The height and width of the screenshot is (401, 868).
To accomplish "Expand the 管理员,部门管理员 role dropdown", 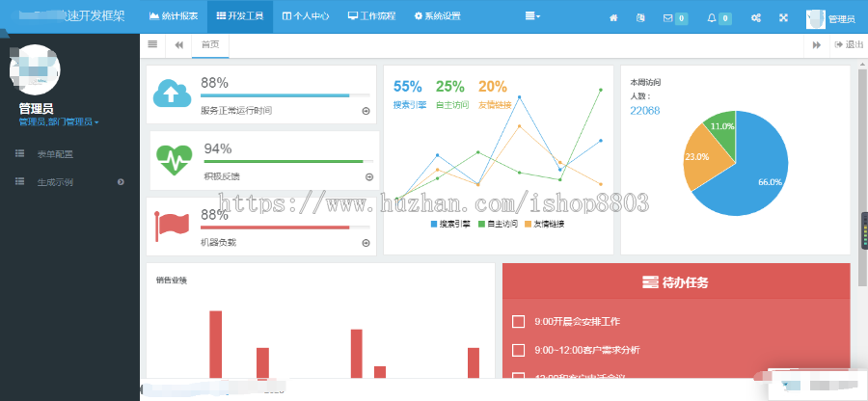I will pyautogui.click(x=59, y=121).
